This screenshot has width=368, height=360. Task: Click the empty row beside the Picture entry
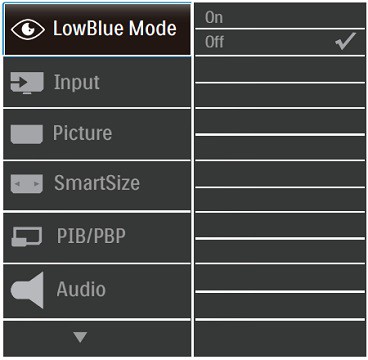(280, 122)
